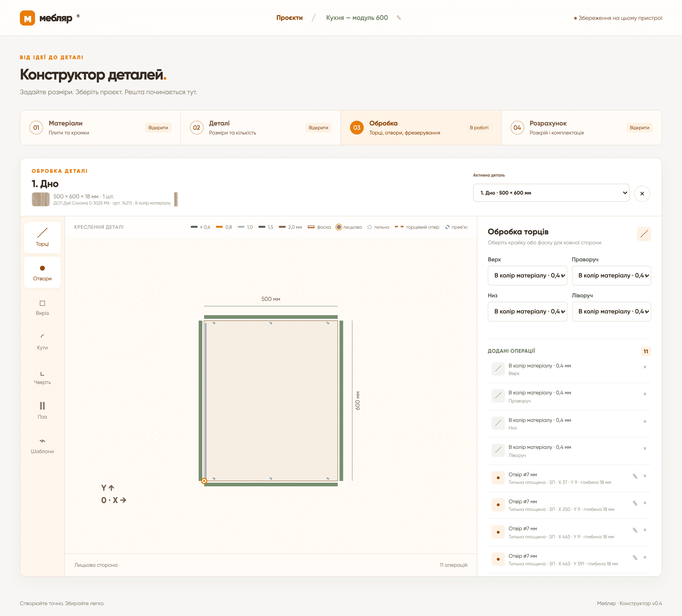The image size is (682, 616).
Task: Remove edge operation for Праворуч
Action: (645, 394)
